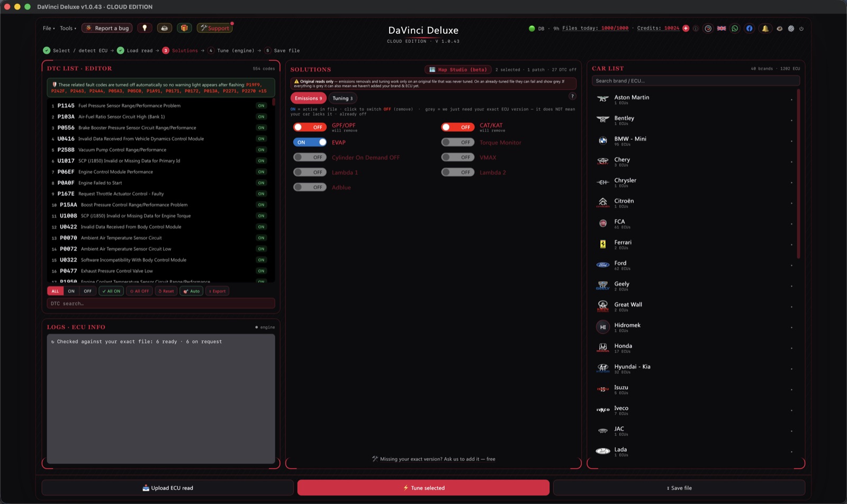Click the All OFF button
The width and height of the screenshot is (847, 504).
click(140, 291)
